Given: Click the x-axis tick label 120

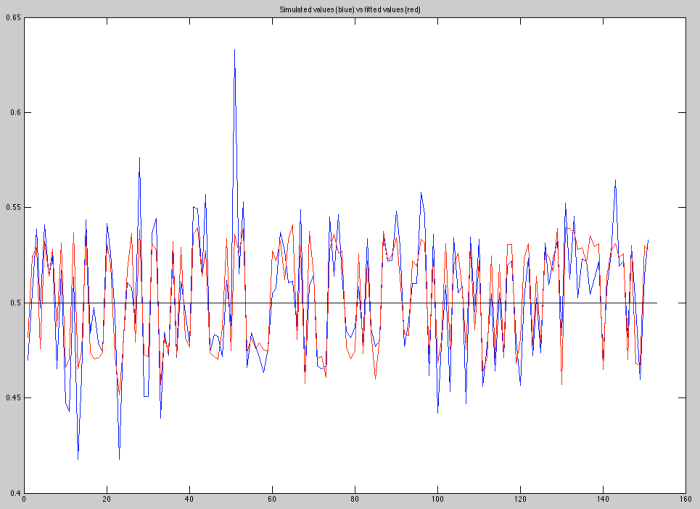Looking at the screenshot, I should pyautogui.click(x=520, y=500).
